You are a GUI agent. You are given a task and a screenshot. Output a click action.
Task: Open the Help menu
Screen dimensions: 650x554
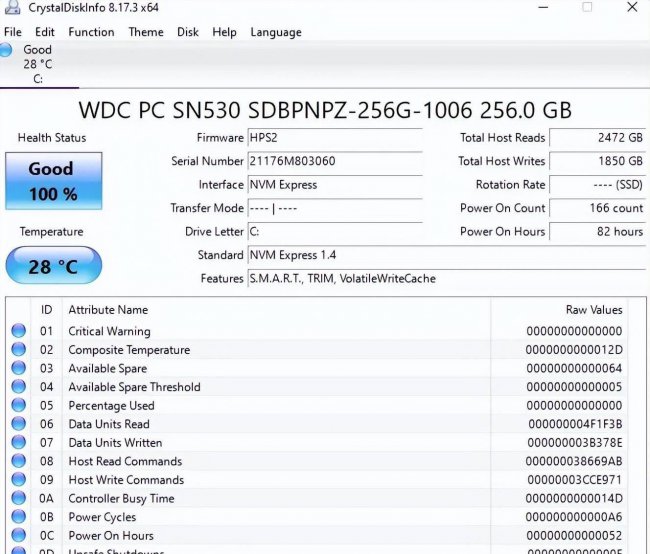click(224, 32)
